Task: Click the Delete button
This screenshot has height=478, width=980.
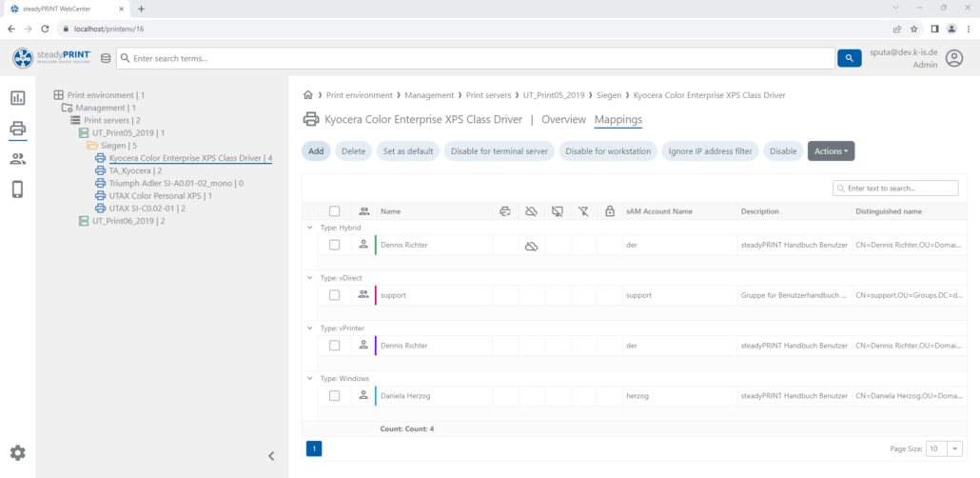Action: [354, 150]
